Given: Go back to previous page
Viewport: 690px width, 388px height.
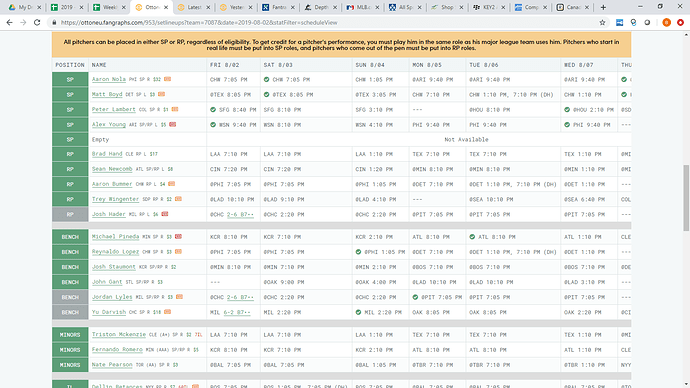Looking at the screenshot, I should [x=9, y=22].
